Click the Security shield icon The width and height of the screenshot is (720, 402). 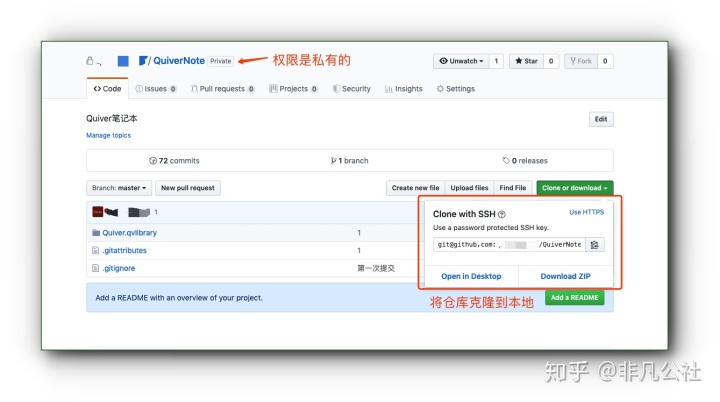(x=336, y=89)
